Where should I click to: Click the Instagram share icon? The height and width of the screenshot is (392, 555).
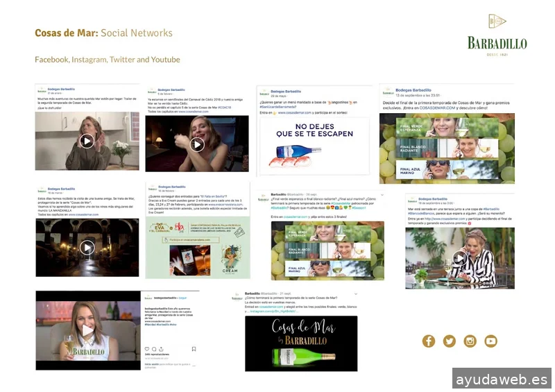tap(161, 349)
